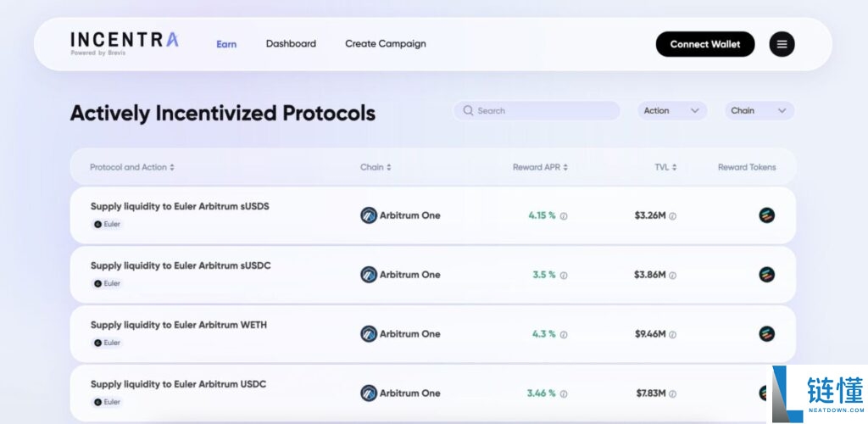Screen dimensions: 868x424
Task: Click info icon next to 4.15 % APR
Action: pos(564,216)
